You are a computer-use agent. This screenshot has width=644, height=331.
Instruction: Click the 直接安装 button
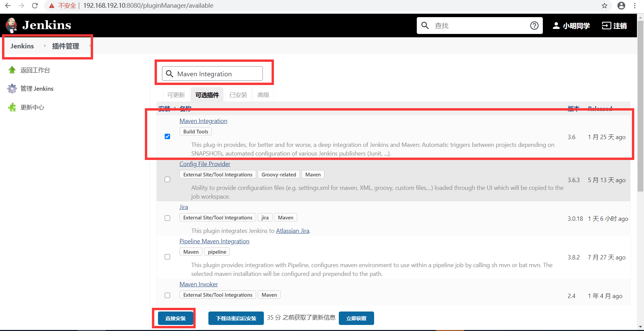click(175, 318)
